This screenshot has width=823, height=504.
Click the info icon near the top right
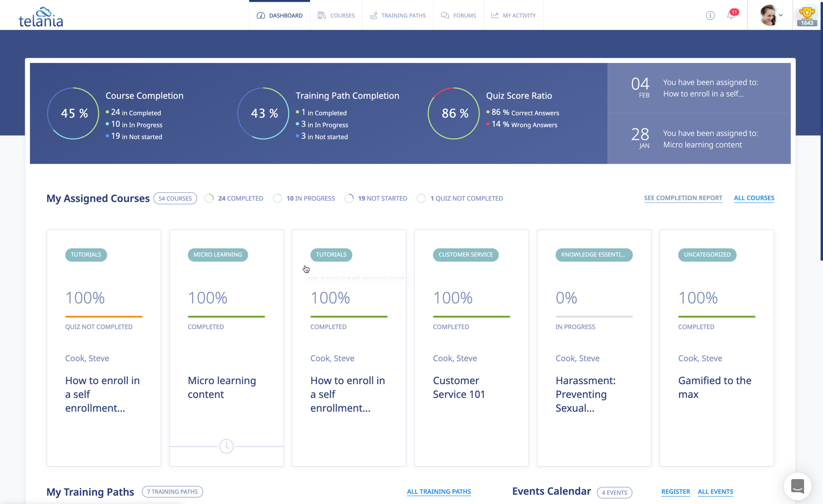pyautogui.click(x=710, y=15)
